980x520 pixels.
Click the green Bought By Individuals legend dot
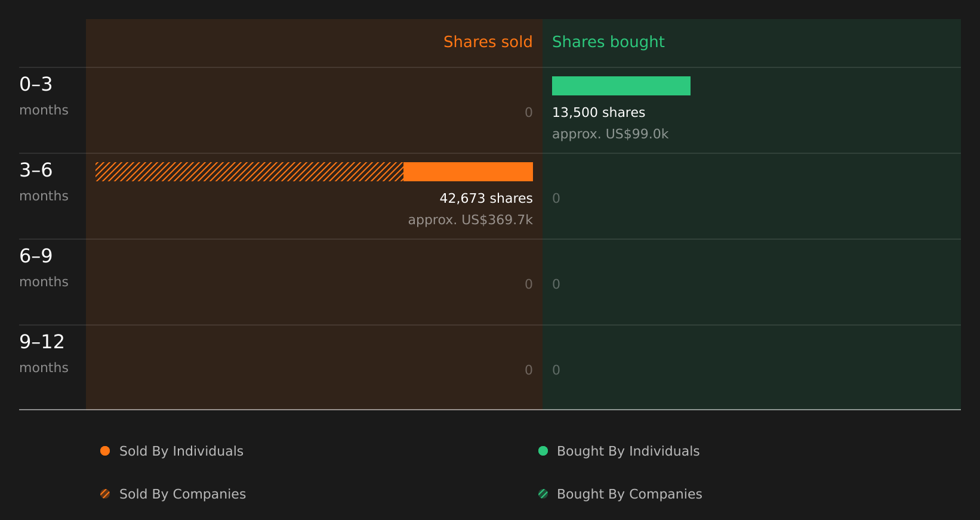pos(543,451)
